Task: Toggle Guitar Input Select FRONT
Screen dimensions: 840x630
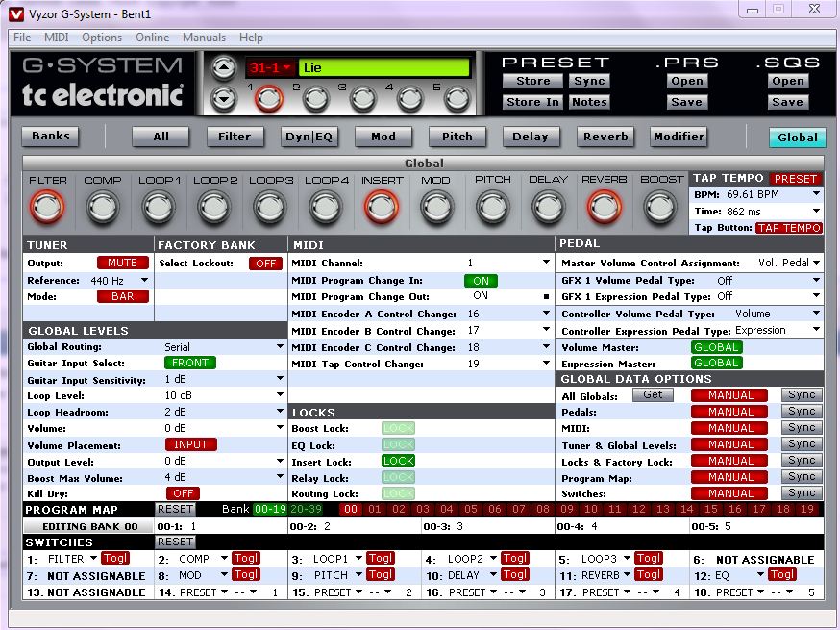Action: tap(190, 363)
